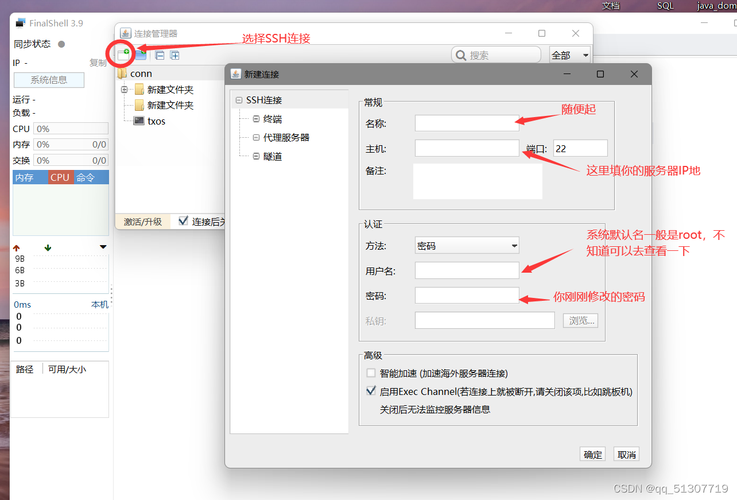Open the 全部 filter dropdown
Image resolution: width=737 pixels, height=500 pixels.
569,55
